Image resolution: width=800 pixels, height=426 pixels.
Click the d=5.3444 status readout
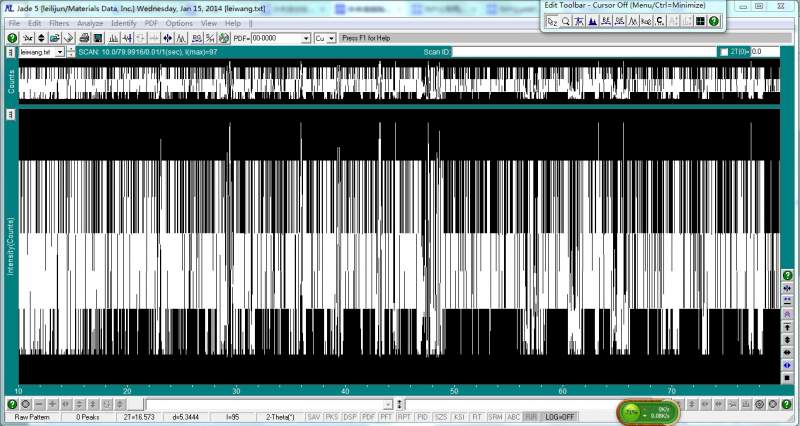185,417
